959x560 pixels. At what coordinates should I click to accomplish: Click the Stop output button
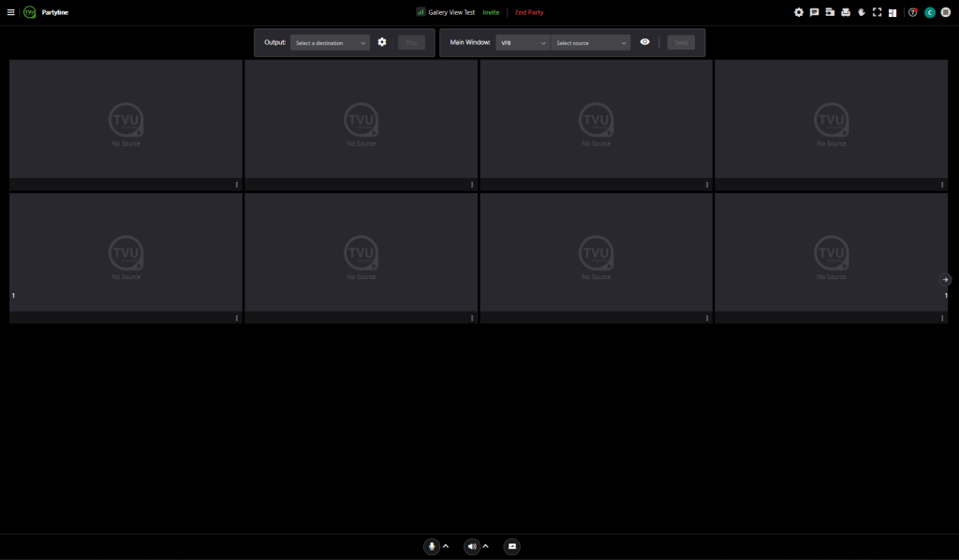pos(412,43)
